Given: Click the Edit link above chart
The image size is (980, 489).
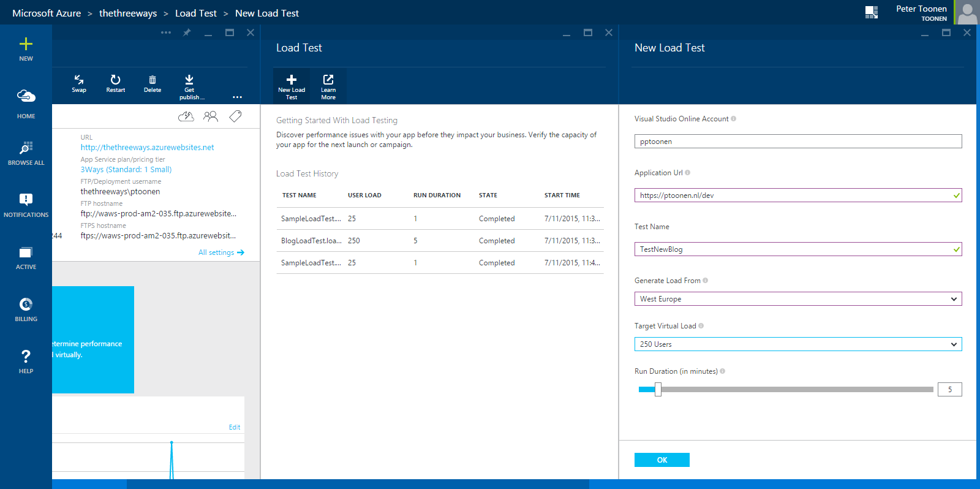Looking at the screenshot, I should coord(235,427).
